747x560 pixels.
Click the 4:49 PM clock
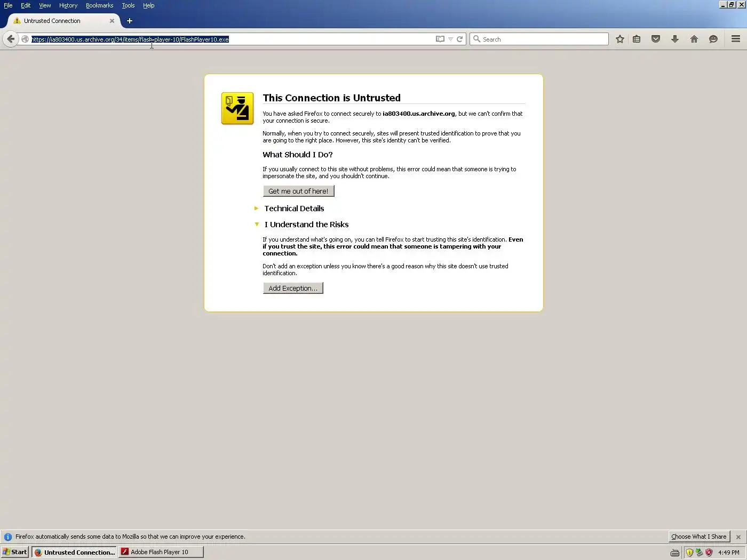pos(729,553)
